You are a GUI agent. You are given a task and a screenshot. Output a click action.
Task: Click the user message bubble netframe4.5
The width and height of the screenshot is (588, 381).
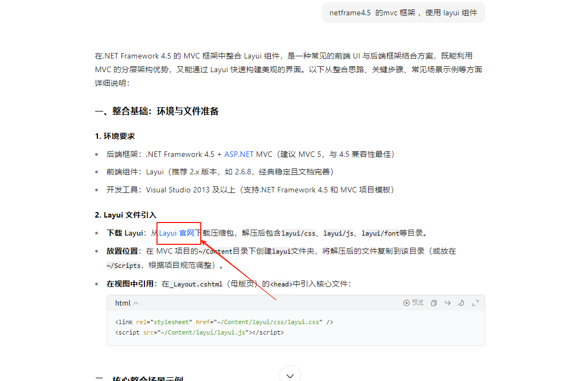click(403, 13)
